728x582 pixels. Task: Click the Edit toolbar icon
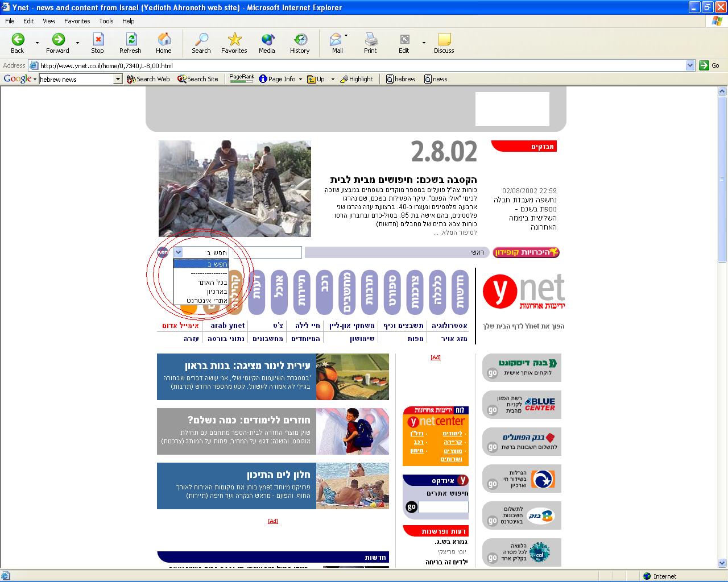tap(404, 43)
